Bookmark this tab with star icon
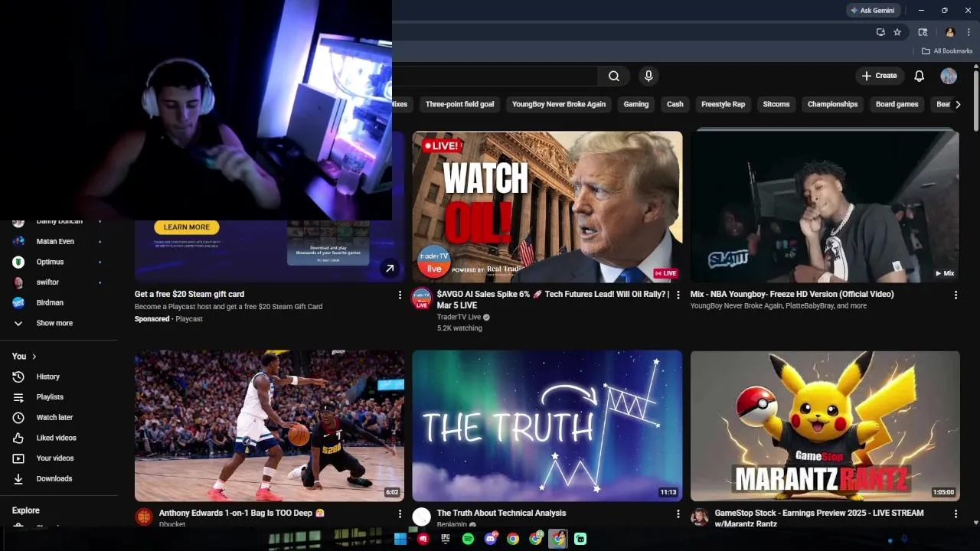Screen dimensions: 980x551 [x=897, y=32]
